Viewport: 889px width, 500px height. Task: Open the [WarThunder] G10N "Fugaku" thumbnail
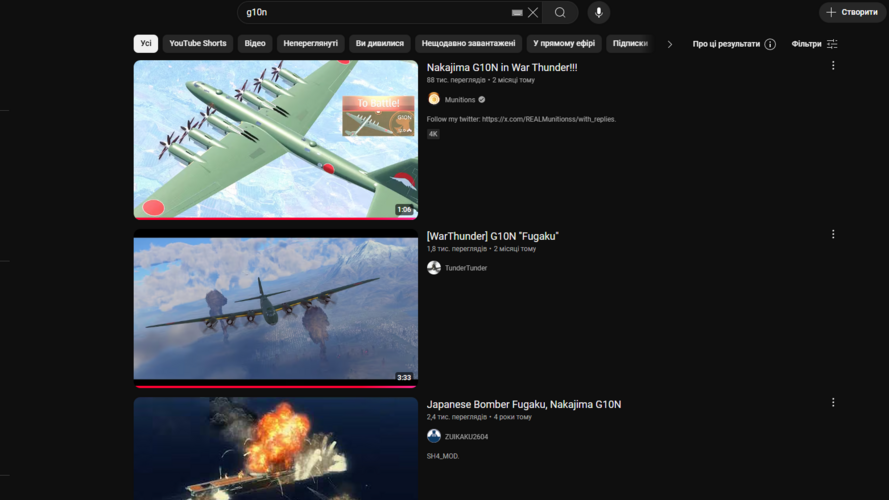point(276,308)
